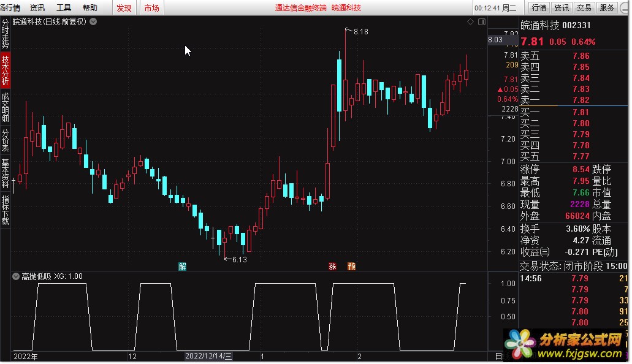Select the 技术分析 sidebar tab

[x=6, y=70]
